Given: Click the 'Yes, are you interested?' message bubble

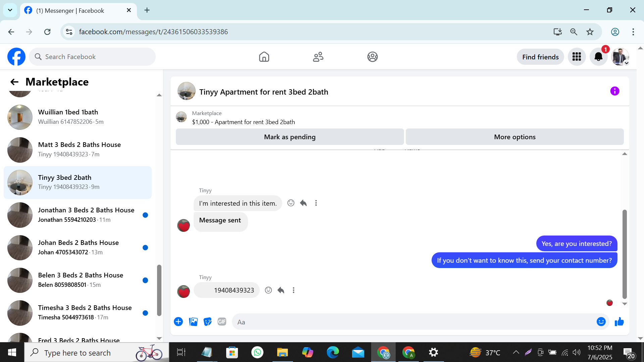Looking at the screenshot, I should (577, 244).
